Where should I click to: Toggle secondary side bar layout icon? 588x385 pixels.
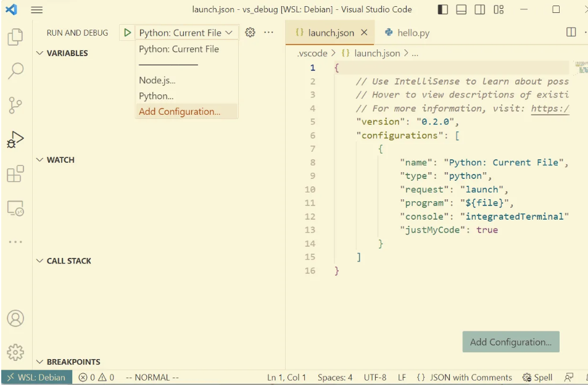coord(479,9)
